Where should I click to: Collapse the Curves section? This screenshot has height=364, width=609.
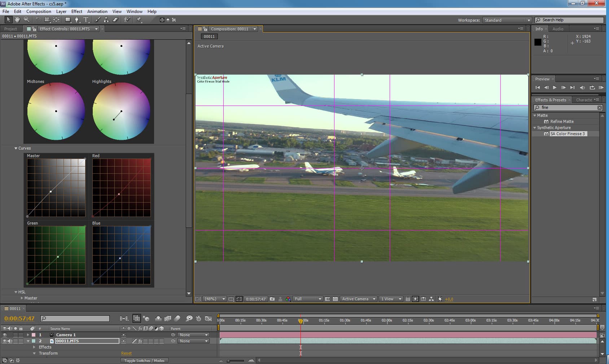[16, 148]
